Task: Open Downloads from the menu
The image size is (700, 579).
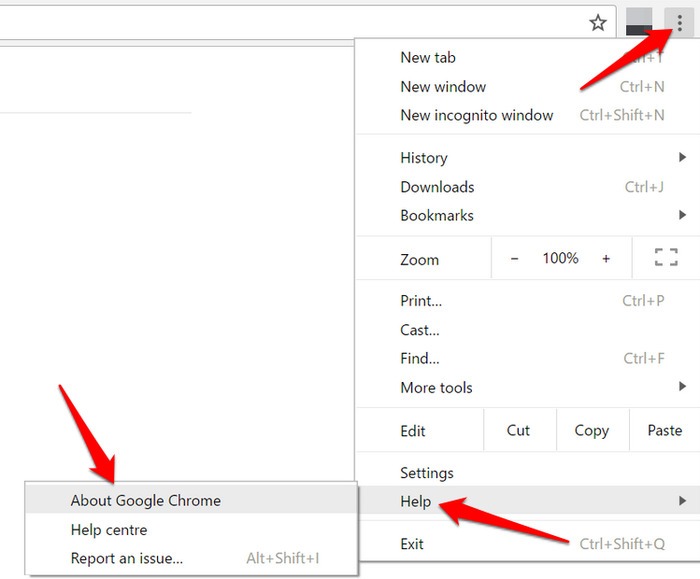Action: 528,187
